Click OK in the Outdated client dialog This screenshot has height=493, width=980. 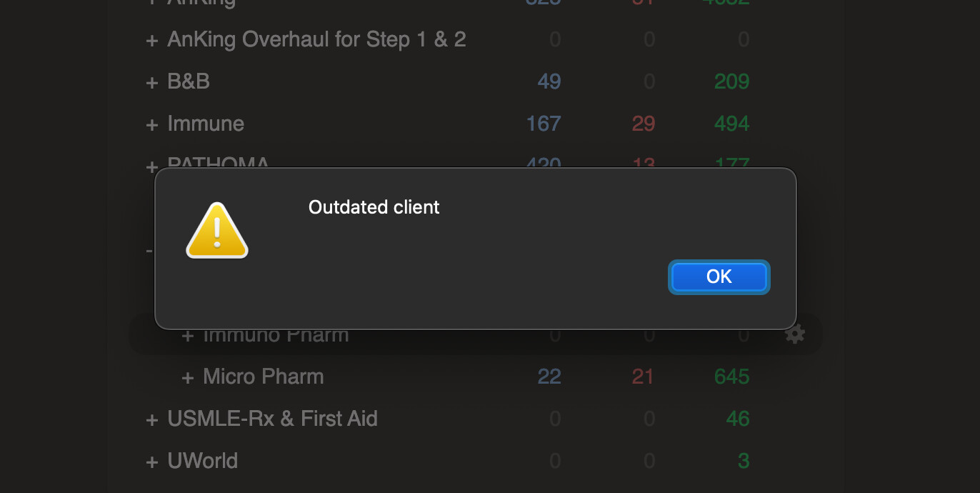719,277
